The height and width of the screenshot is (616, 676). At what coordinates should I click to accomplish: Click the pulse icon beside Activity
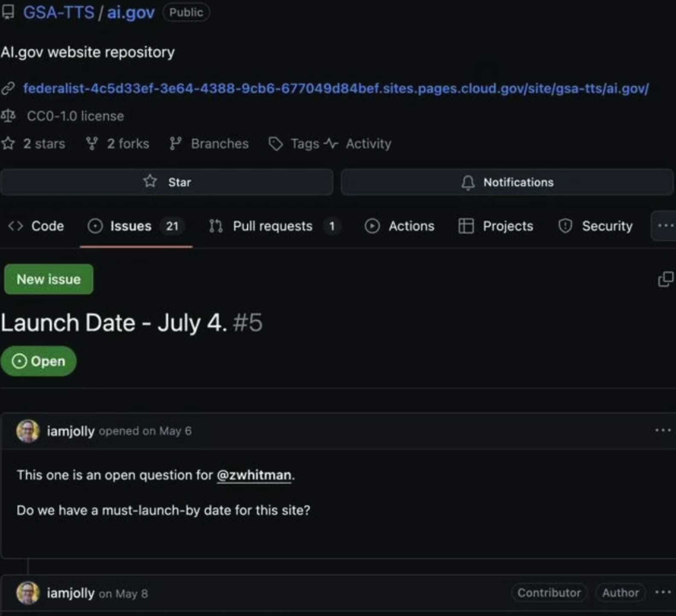(x=331, y=144)
